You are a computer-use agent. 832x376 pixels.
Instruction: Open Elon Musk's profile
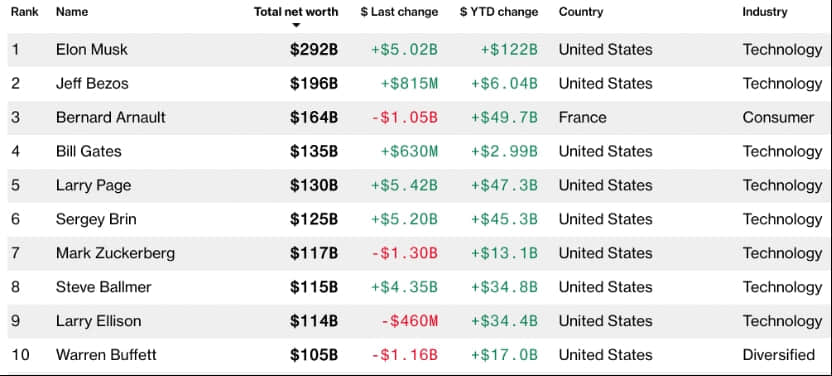(92, 50)
